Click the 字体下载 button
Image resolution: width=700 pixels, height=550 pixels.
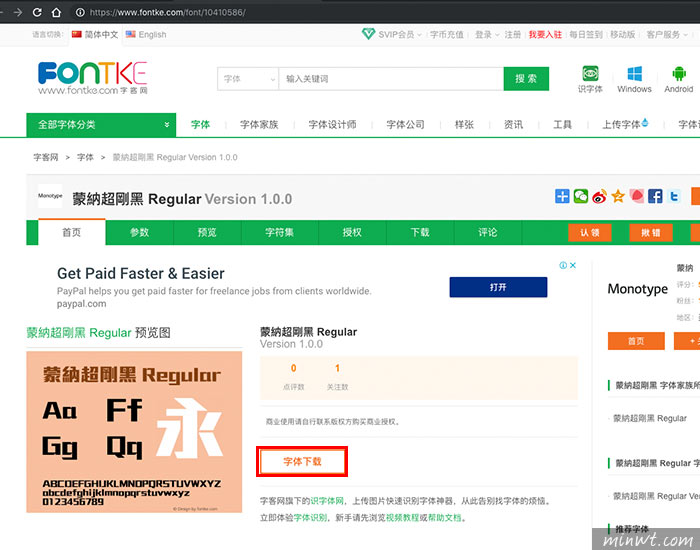click(x=302, y=461)
